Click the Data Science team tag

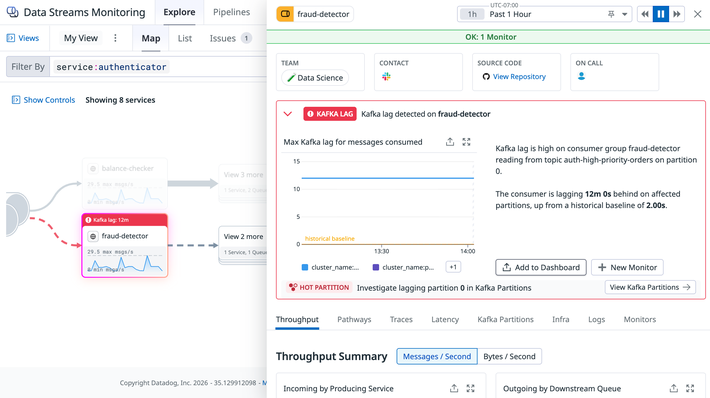coord(315,78)
